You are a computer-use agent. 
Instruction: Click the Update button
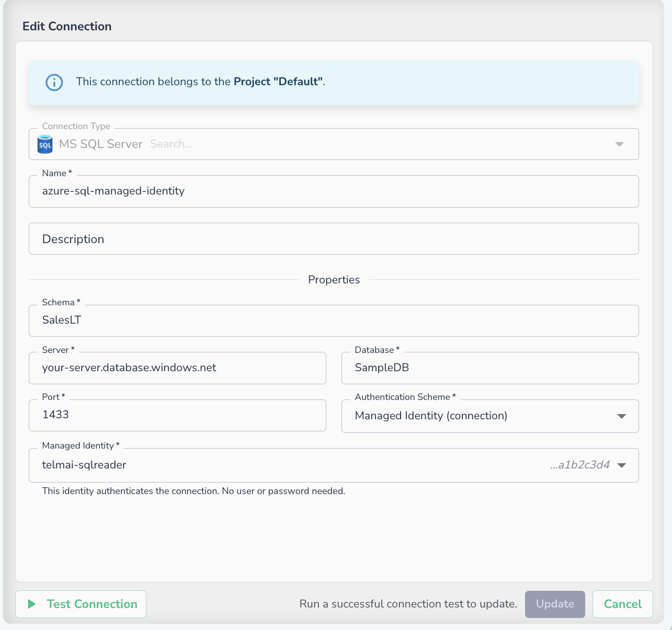pos(555,604)
